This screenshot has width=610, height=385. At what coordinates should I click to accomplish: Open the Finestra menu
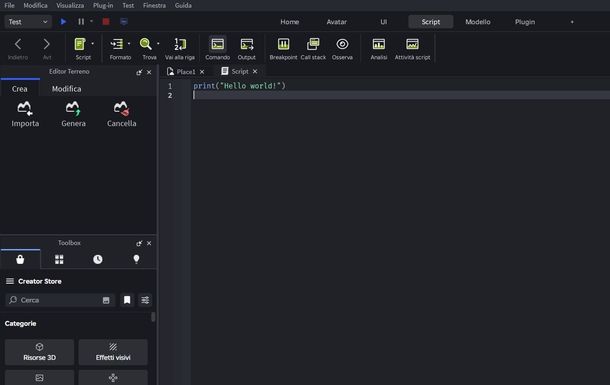(x=154, y=5)
